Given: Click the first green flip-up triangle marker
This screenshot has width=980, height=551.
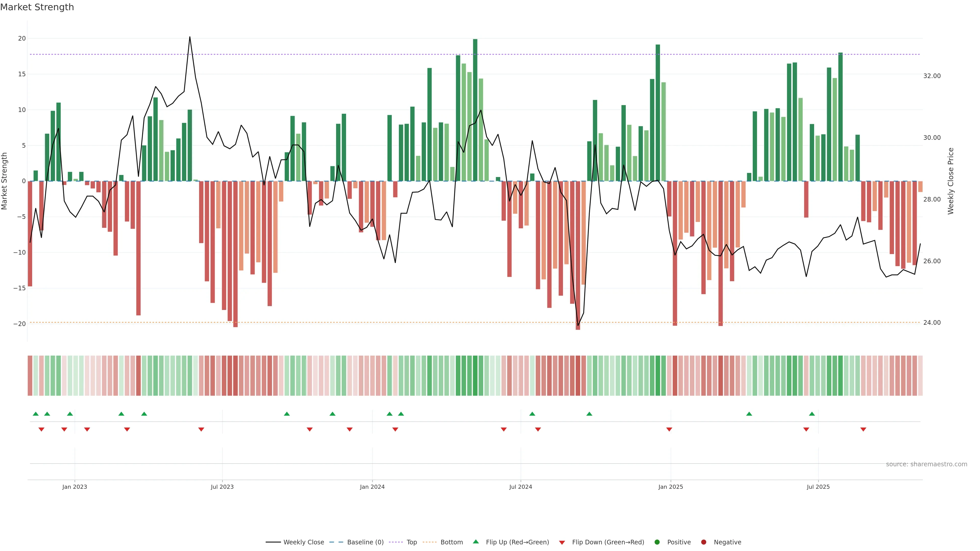Looking at the screenshot, I should pyautogui.click(x=36, y=414).
